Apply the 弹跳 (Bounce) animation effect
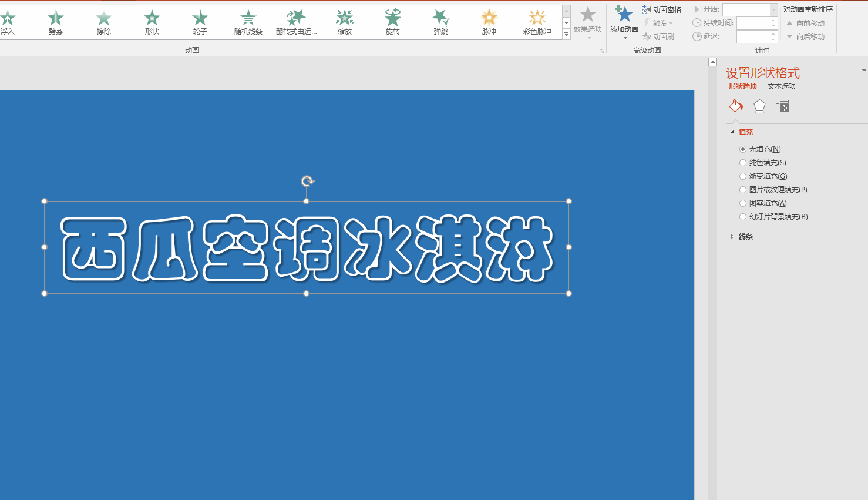Viewport: 868px width, 500px height. 441,23
